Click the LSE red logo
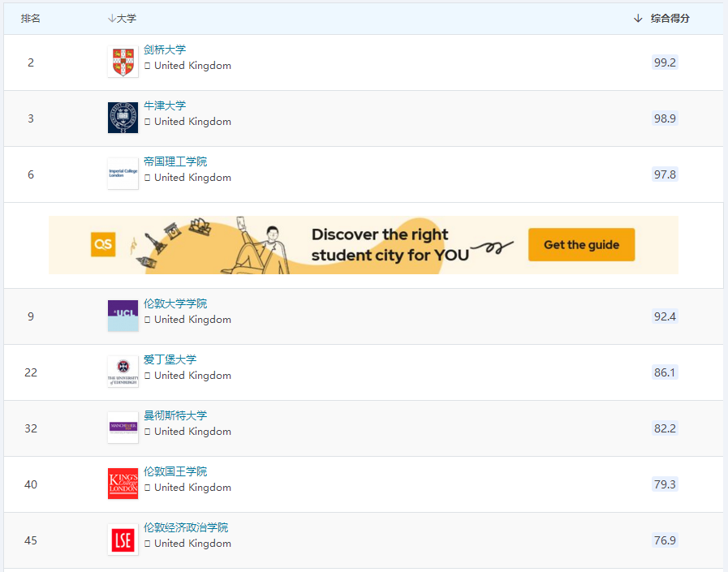Screen dimensions: 728x572 coord(123,540)
